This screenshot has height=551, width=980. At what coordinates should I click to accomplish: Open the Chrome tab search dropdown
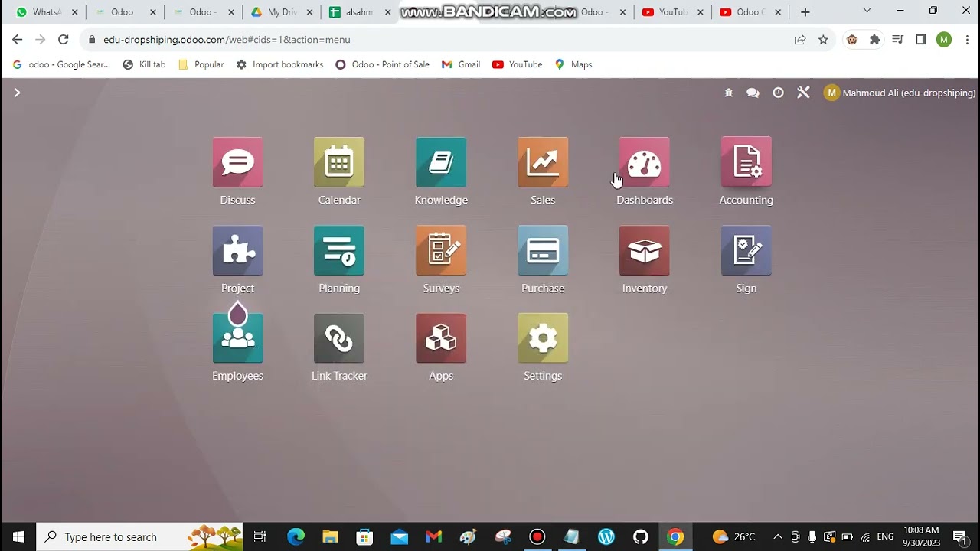point(867,11)
